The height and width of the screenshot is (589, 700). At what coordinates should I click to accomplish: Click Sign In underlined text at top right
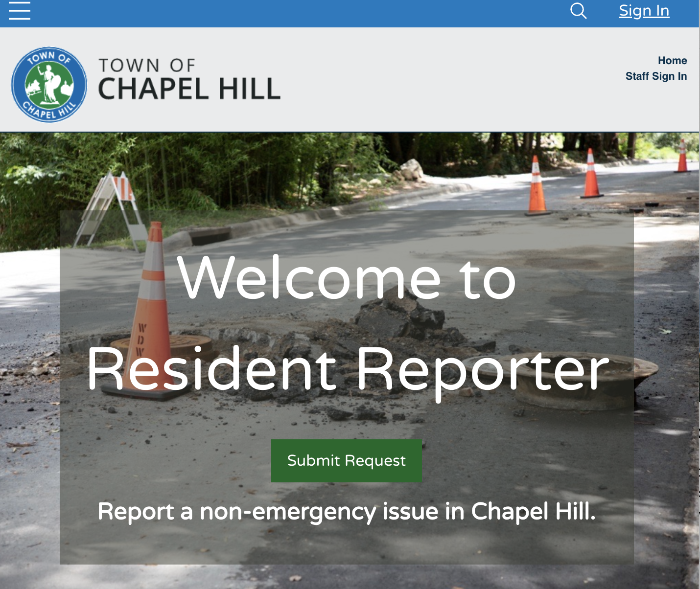643,11
